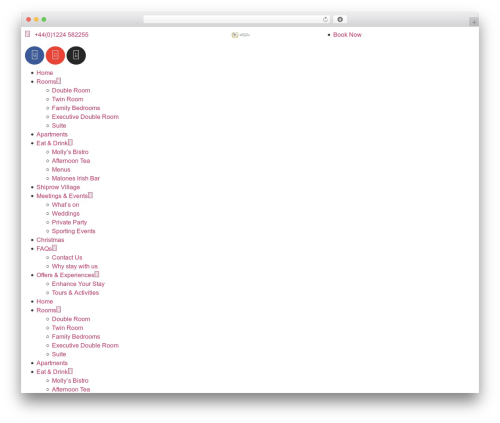500x423 pixels.
Task: Click the downloads button beside the address bar
Action: click(340, 19)
